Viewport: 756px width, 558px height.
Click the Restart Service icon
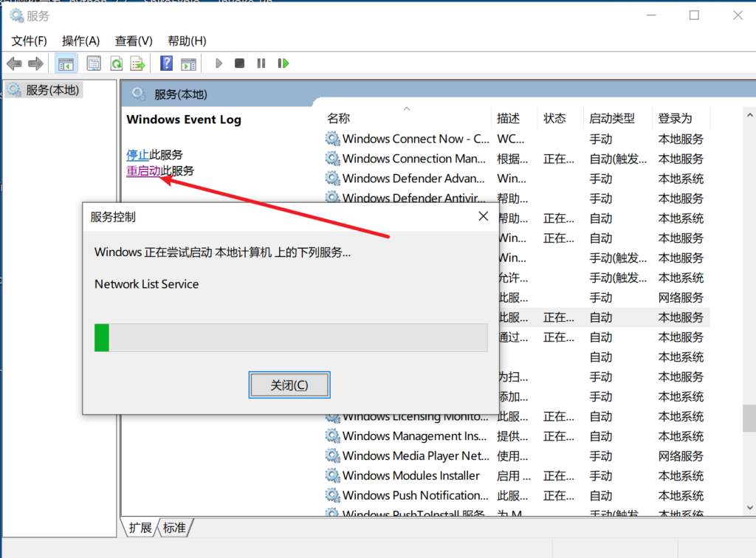(x=283, y=63)
